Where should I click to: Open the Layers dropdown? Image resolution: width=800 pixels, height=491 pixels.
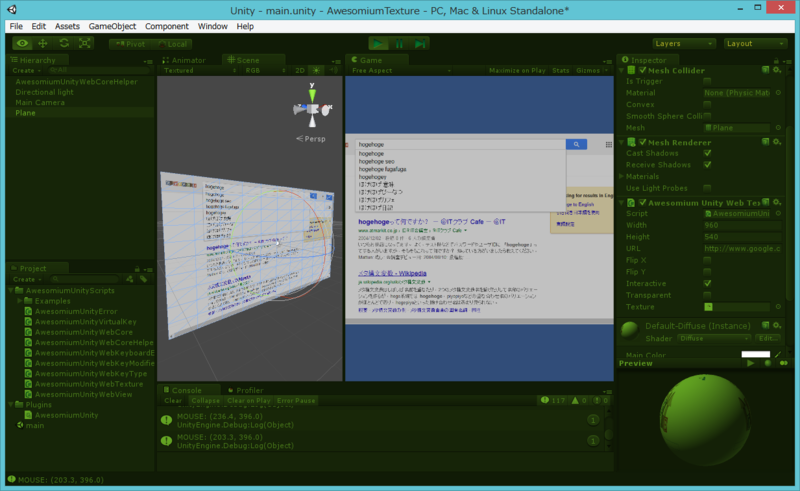684,44
